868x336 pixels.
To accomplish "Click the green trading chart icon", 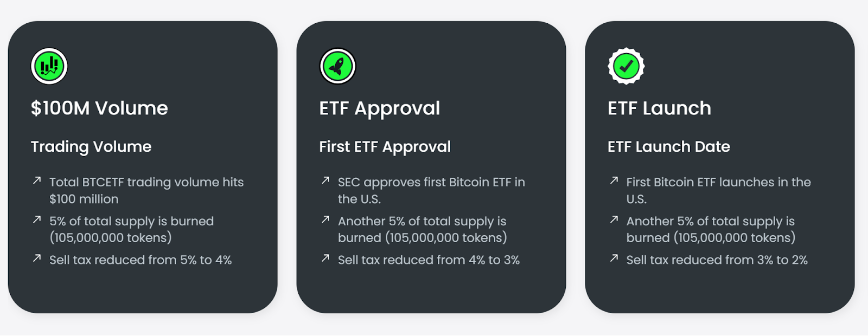I will click(49, 66).
